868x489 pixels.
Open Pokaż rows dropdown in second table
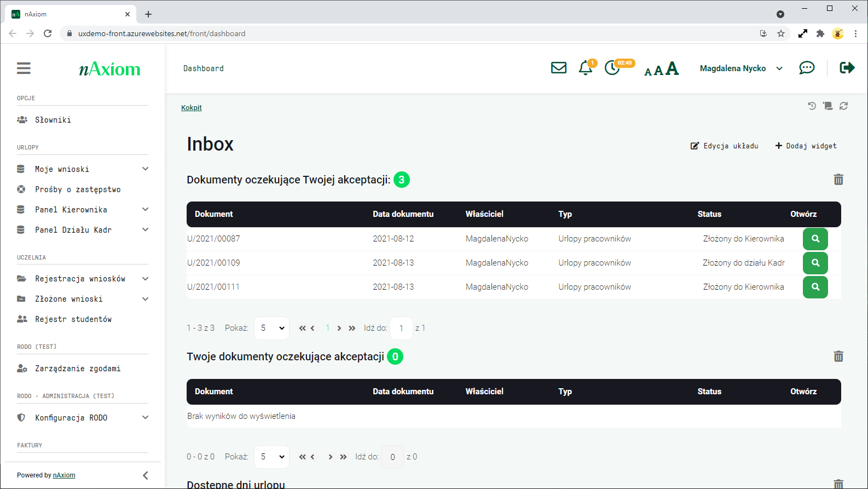click(x=273, y=457)
